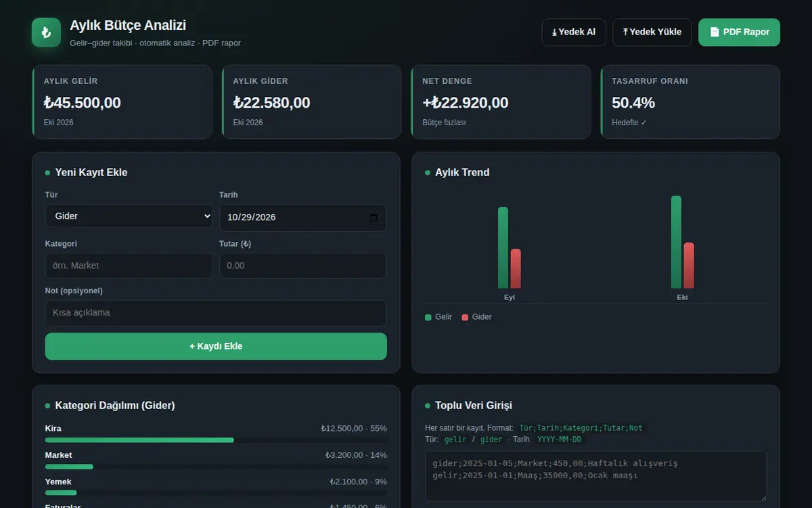Click the Yemek category progress bar
This screenshot has width=812, height=508.
216,493
